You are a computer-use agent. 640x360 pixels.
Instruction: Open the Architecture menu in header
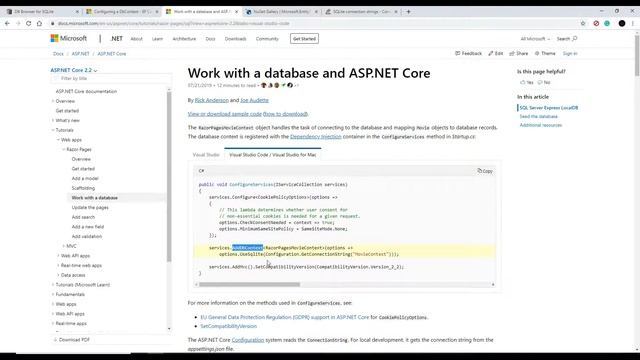184,39
